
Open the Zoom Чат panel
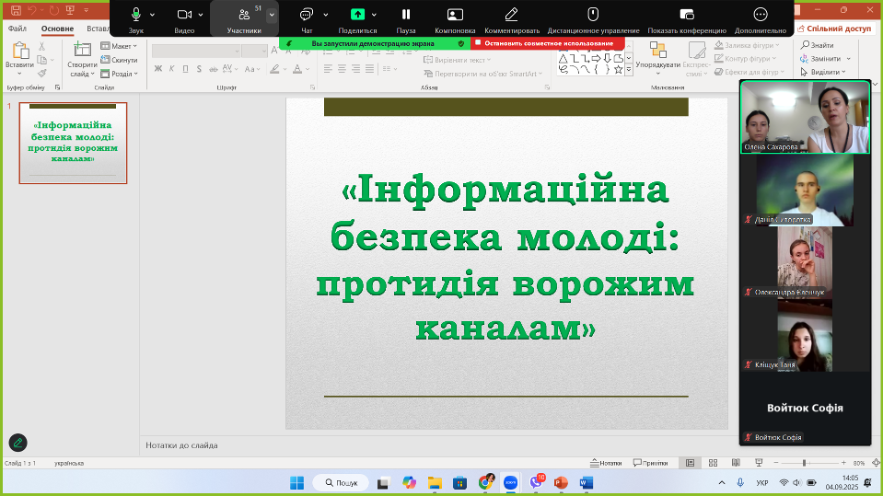click(306, 15)
